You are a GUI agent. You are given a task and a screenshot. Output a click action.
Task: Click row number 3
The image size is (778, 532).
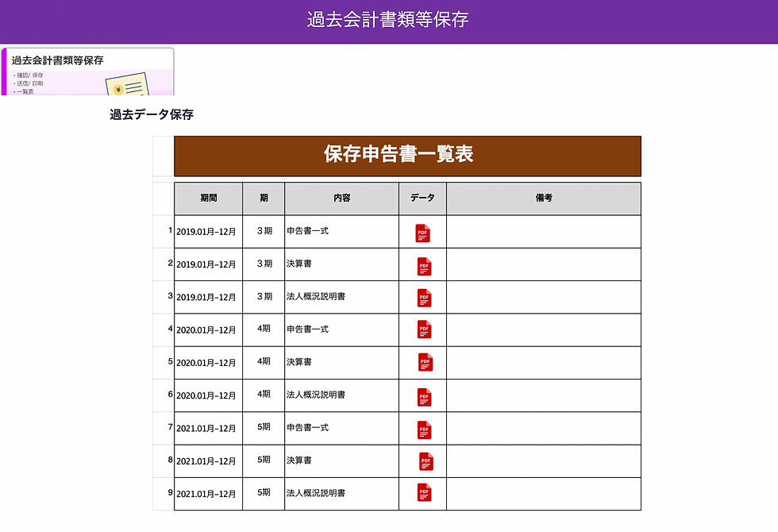point(170,295)
